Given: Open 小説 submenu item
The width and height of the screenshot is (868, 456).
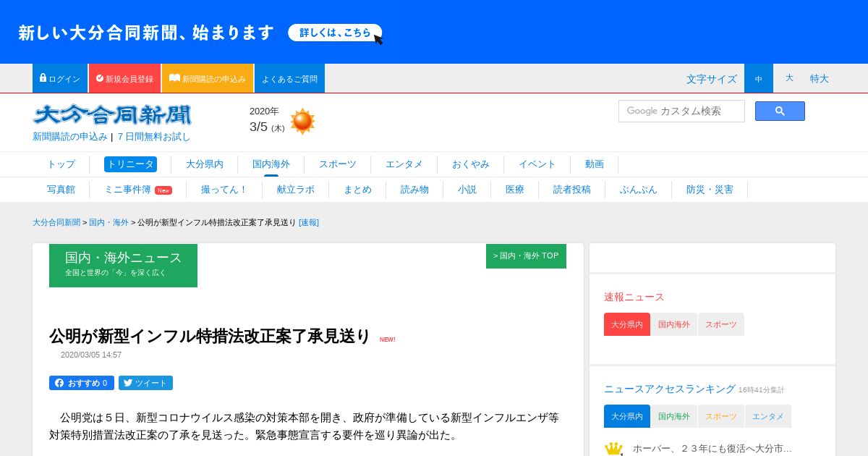Looking at the screenshot, I should 467,190.
